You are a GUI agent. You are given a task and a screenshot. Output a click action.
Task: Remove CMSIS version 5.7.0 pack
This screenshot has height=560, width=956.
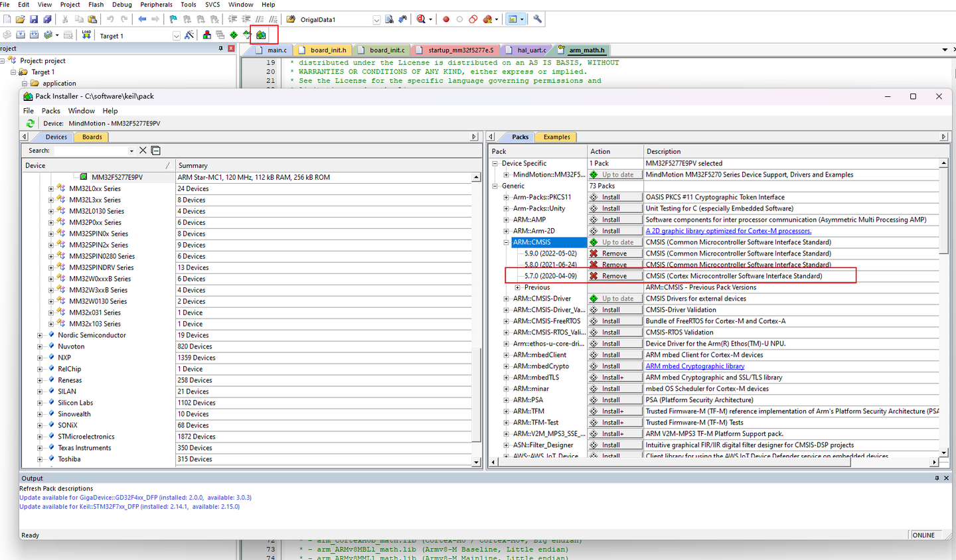pyautogui.click(x=614, y=276)
